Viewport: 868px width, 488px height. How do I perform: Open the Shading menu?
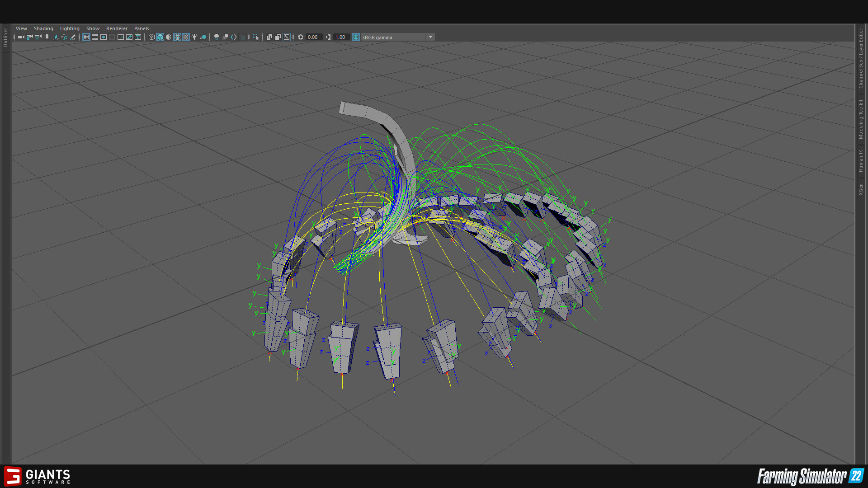43,28
